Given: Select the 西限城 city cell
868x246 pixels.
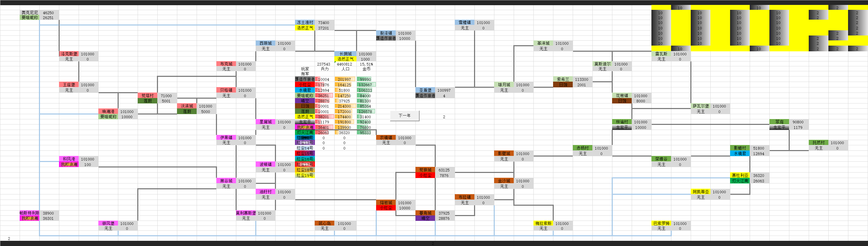Looking at the screenshot, I should click(x=265, y=43).
